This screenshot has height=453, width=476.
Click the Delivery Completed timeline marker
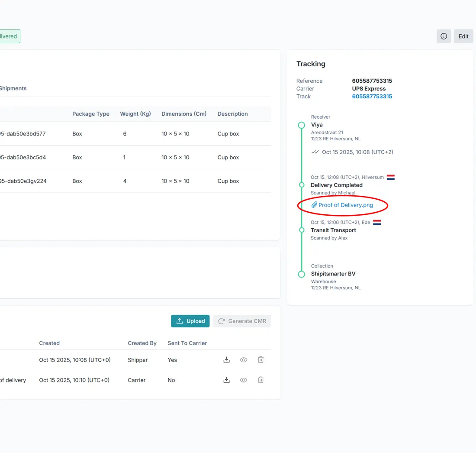(302, 185)
